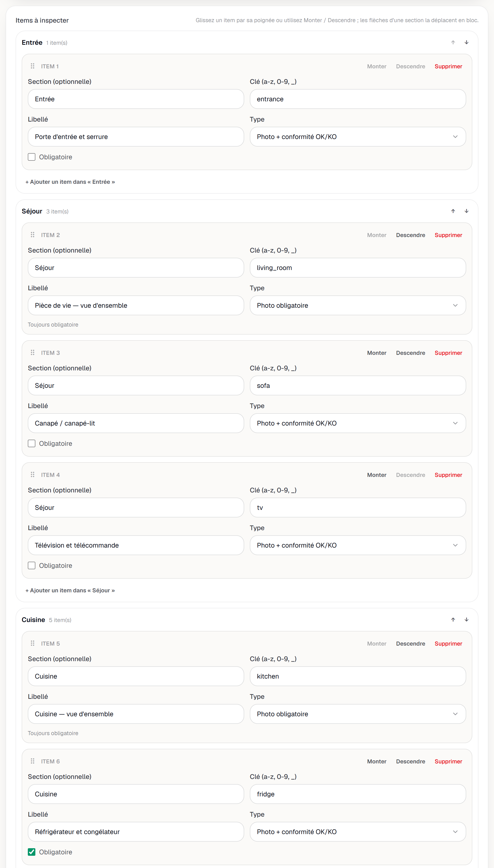Open Type dropdown for ITEM 4 tv

(x=358, y=545)
